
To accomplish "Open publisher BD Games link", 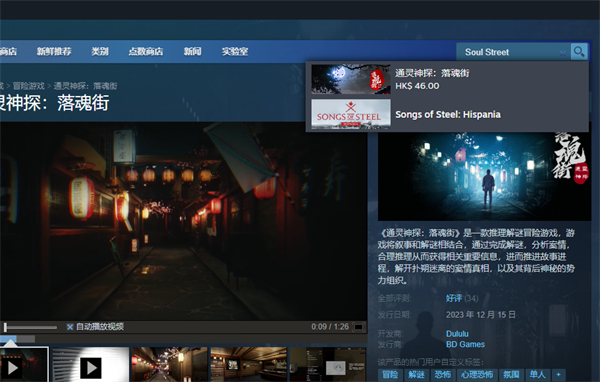I will coord(465,344).
